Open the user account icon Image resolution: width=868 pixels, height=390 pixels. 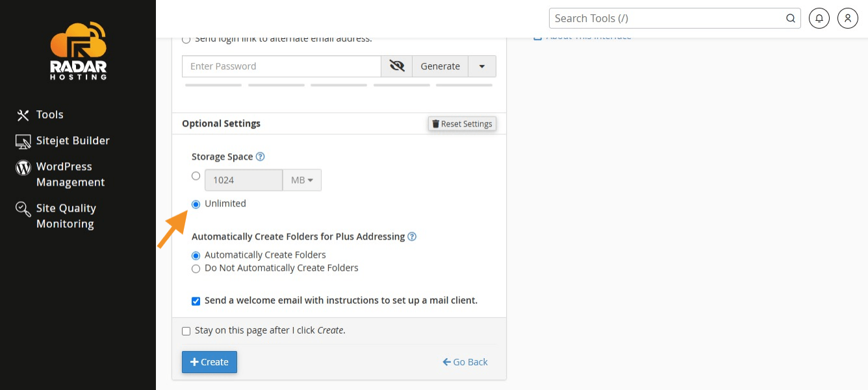[848, 18]
